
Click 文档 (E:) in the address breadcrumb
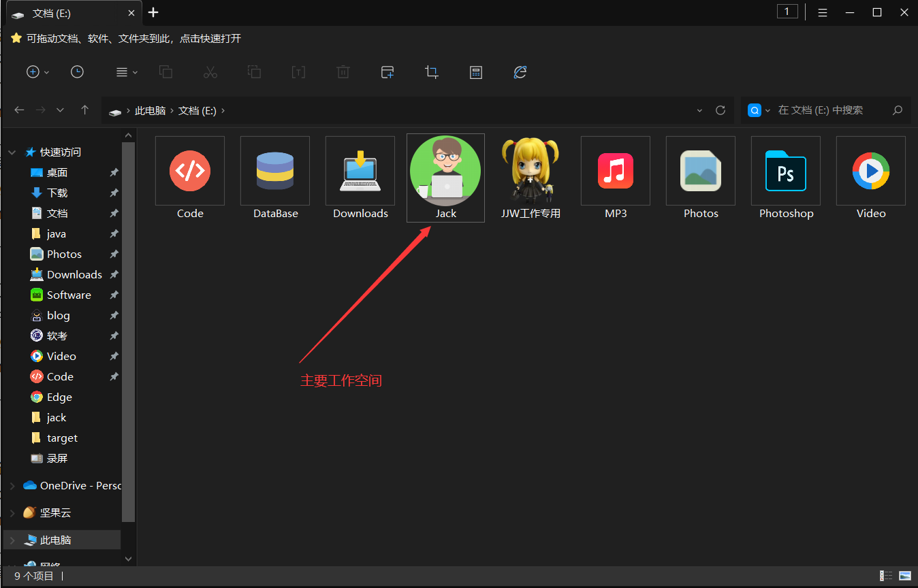click(x=197, y=110)
